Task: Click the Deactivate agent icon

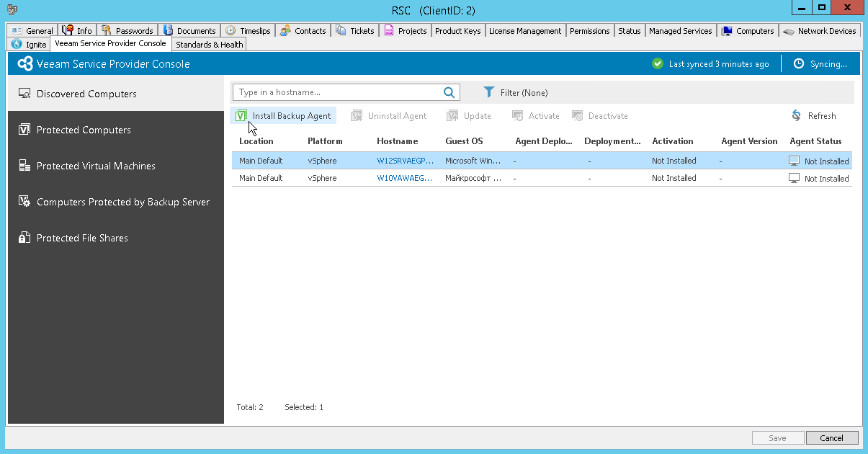Action: (577, 115)
